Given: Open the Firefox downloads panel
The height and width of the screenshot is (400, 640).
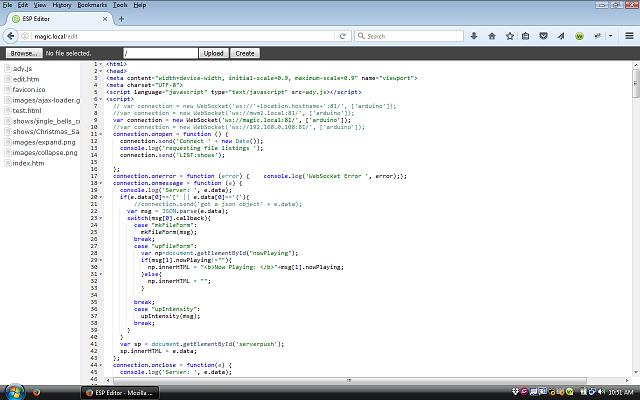Looking at the screenshot, I should [x=474, y=36].
